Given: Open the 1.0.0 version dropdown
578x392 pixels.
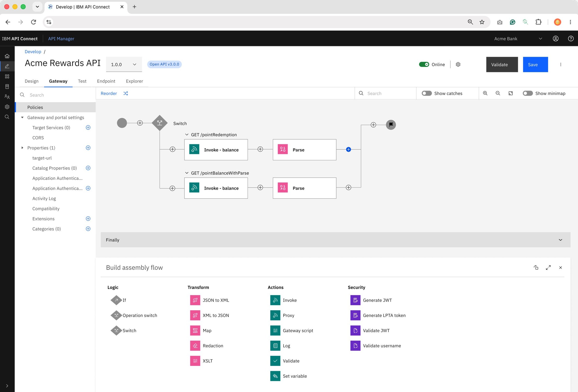Looking at the screenshot, I should [124, 64].
